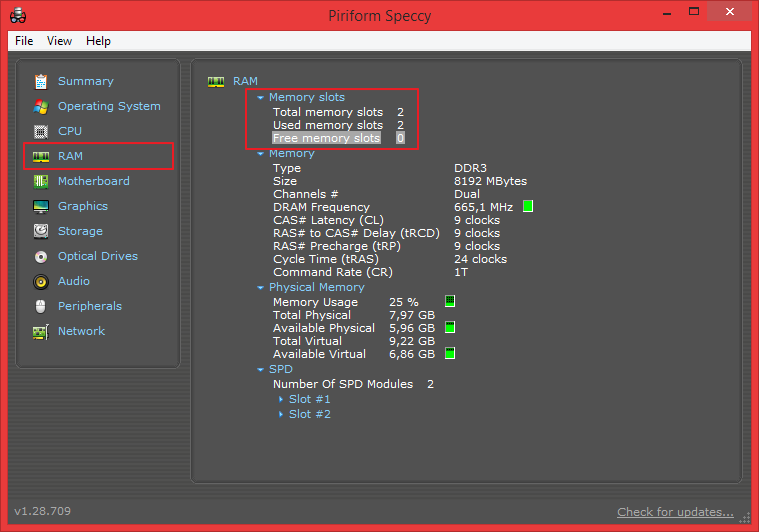This screenshot has height=532, width=759.
Task: Open the Audio section
Action: pos(74,281)
